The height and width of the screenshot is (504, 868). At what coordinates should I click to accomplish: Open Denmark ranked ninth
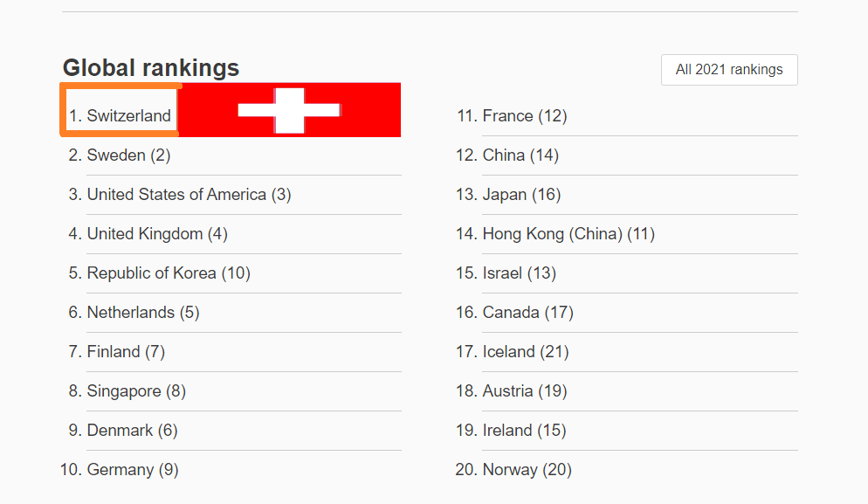pos(132,431)
